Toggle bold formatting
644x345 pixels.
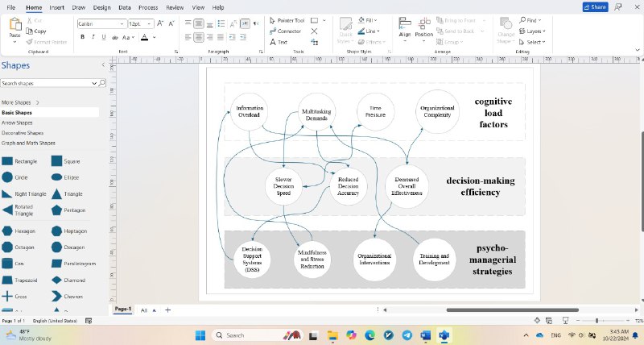(x=83, y=37)
